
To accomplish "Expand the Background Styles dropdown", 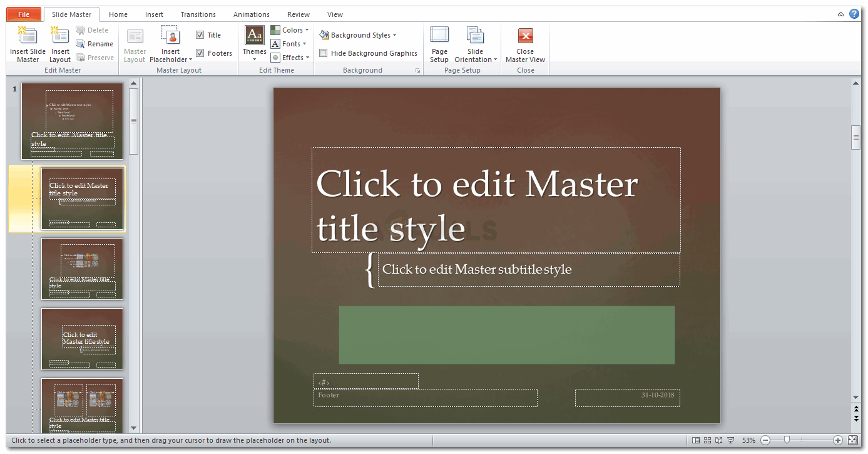I will pos(359,35).
